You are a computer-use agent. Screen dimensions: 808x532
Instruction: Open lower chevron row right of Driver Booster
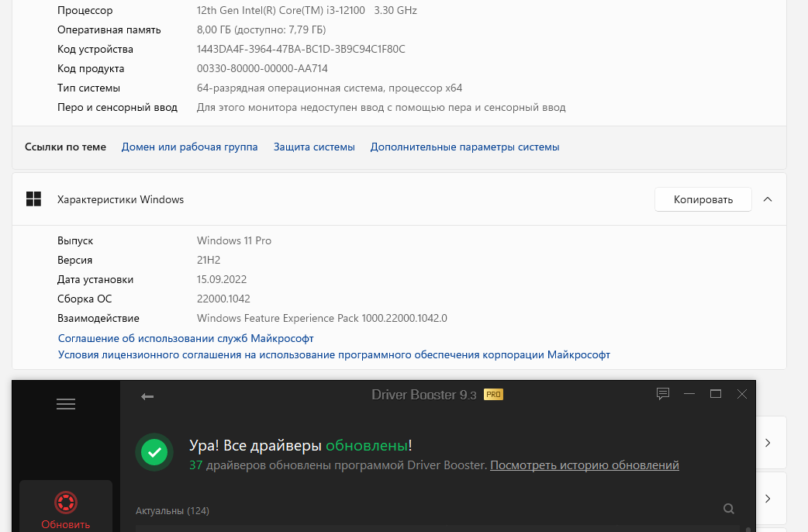(768, 499)
